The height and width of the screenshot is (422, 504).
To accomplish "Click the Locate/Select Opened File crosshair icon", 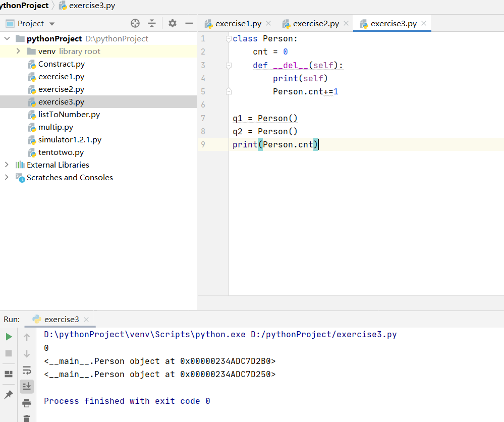I will (135, 24).
